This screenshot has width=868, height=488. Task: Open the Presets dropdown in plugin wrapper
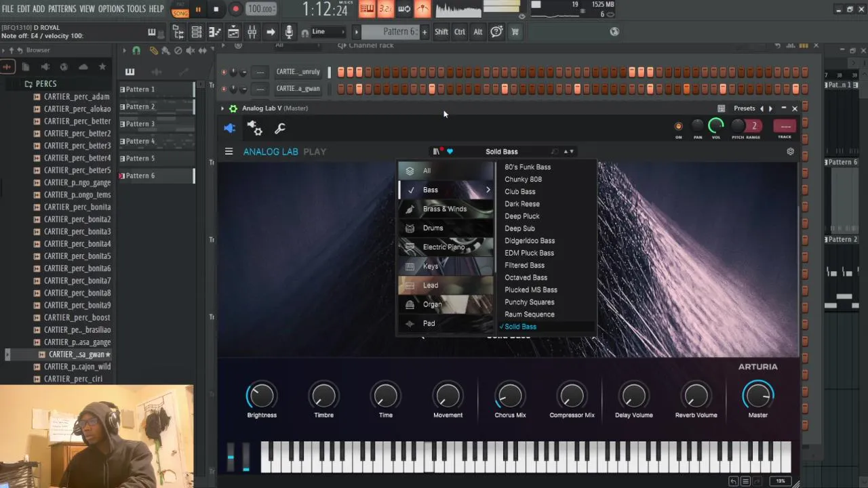pyautogui.click(x=744, y=108)
